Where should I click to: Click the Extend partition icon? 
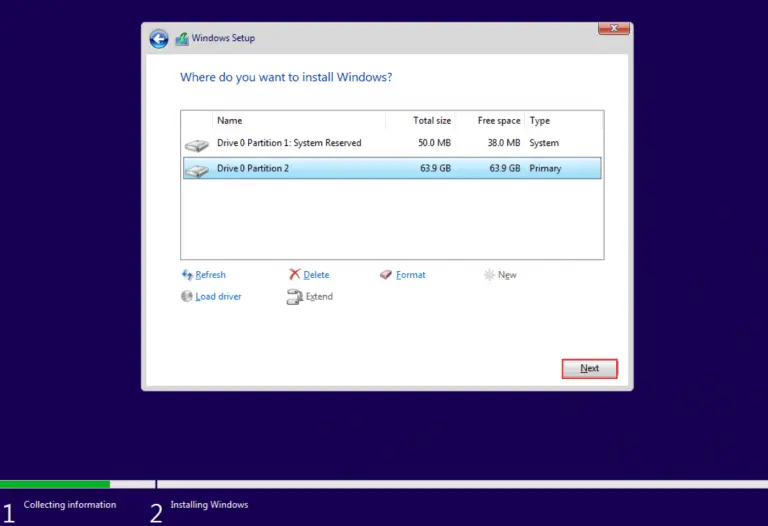(x=294, y=297)
